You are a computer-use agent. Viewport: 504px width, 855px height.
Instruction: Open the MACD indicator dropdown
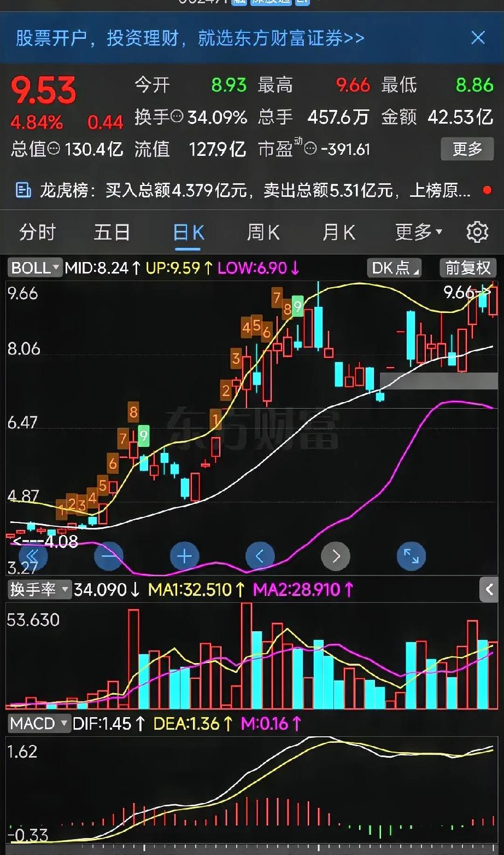coord(38,724)
